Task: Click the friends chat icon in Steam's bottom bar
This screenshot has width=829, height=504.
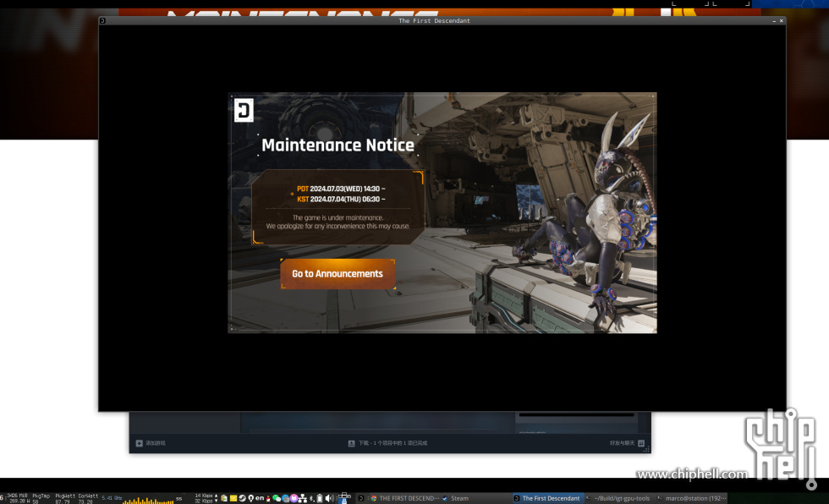Action: click(641, 443)
